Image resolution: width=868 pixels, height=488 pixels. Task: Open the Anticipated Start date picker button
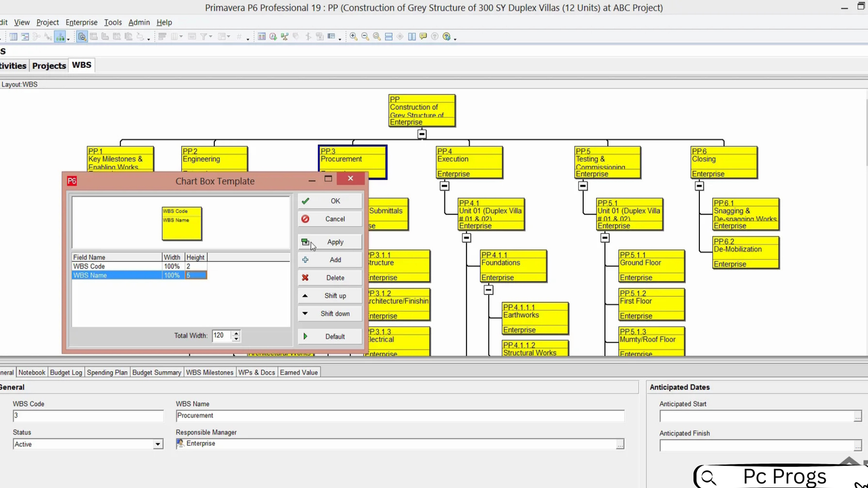pyautogui.click(x=858, y=416)
